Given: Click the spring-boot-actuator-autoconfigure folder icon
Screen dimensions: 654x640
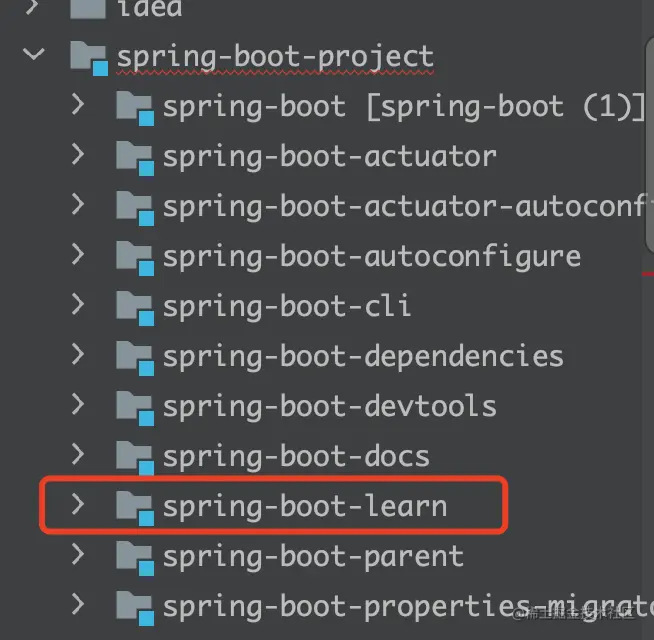Looking at the screenshot, I should (x=135, y=209).
